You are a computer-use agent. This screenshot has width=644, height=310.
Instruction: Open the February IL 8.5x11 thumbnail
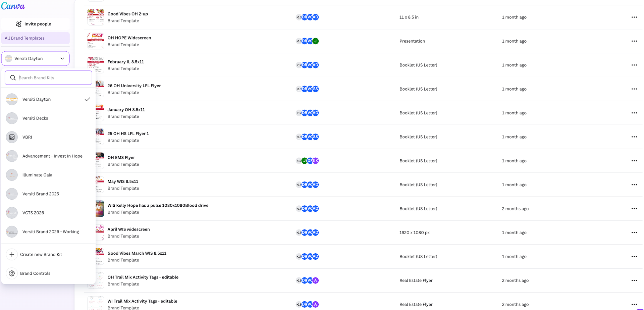(x=96, y=65)
